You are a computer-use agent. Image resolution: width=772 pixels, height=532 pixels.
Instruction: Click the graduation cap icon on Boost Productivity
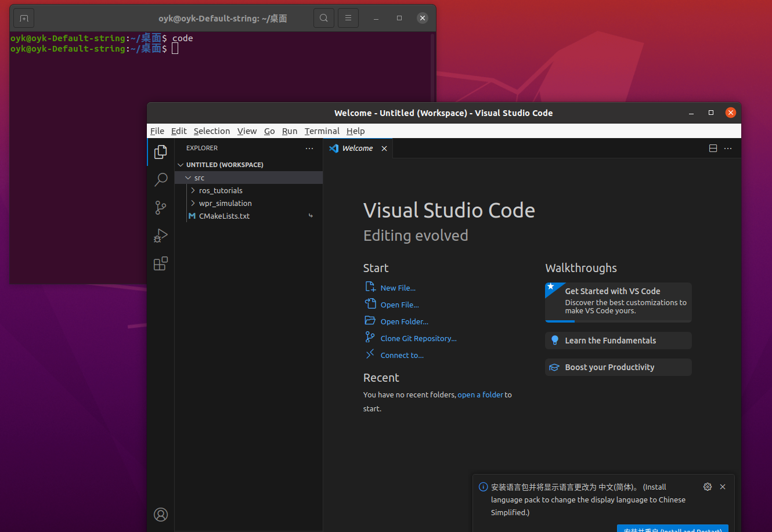[554, 367]
